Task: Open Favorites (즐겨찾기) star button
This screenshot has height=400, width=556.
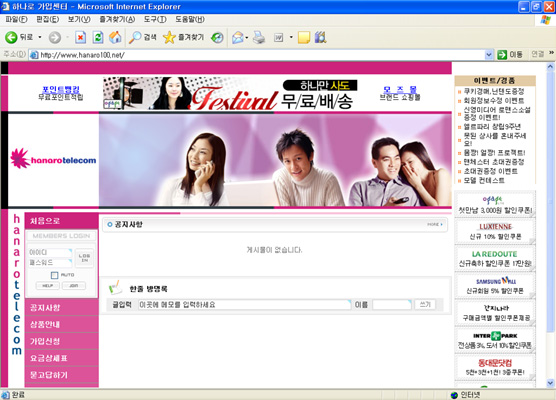Action: (183, 37)
